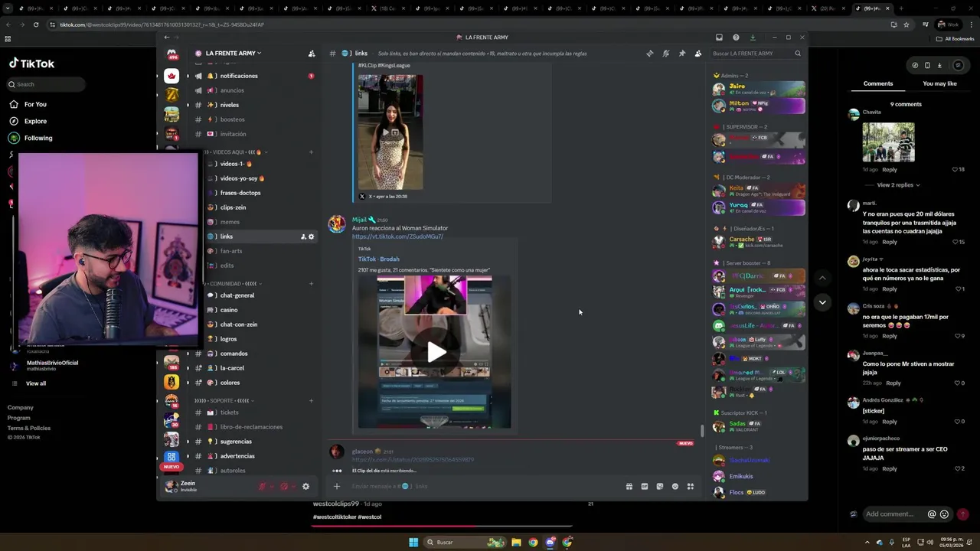The width and height of the screenshot is (980, 551).
Task: Go to next TikTok video down arrow
Action: coord(822,302)
